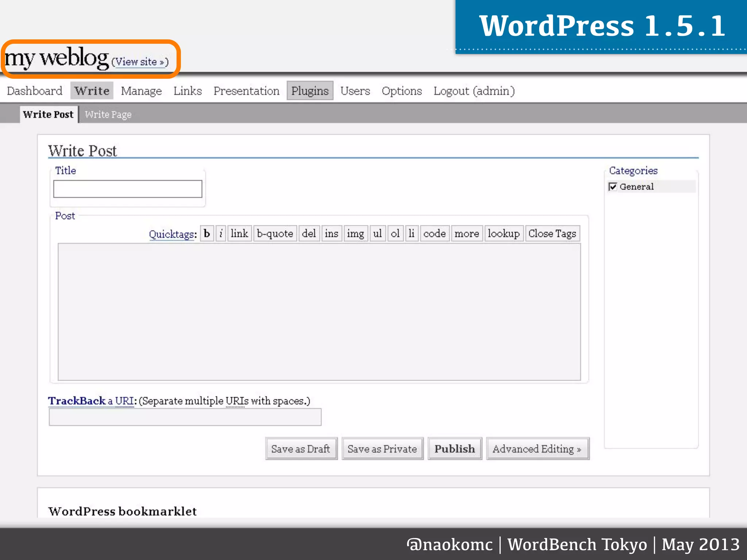Screen dimensions: 747x560
Task: Click the Publish button
Action: click(454, 449)
